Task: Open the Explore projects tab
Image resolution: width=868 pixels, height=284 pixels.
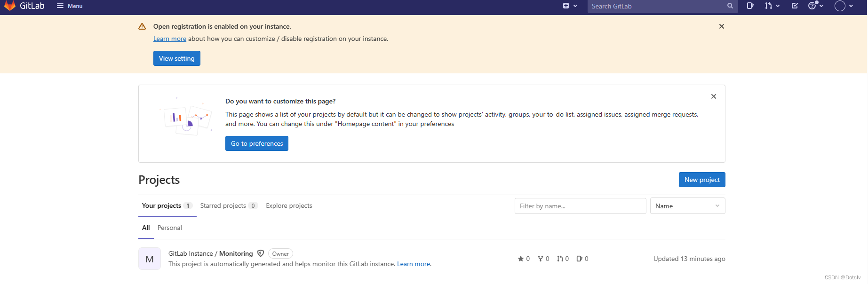Action: point(289,206)
